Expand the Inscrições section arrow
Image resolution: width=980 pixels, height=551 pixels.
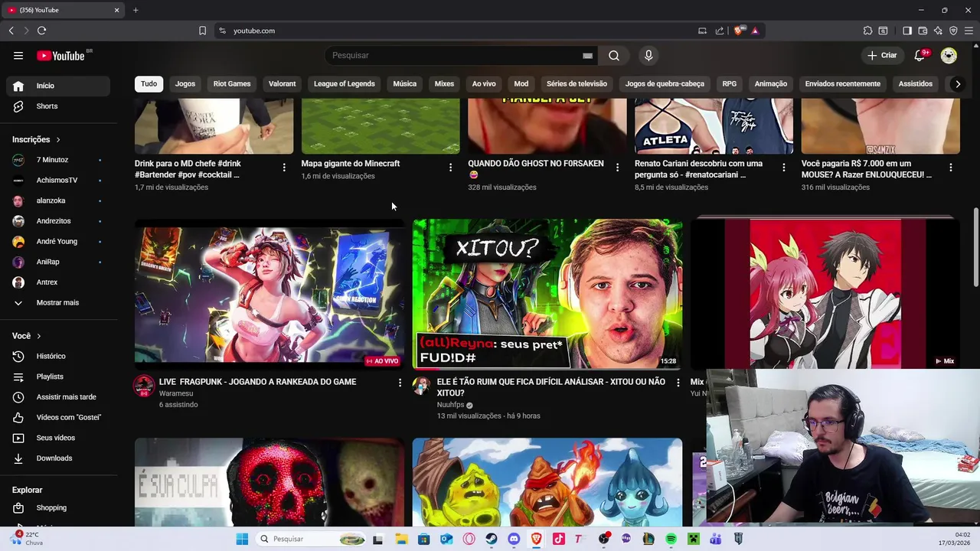point(57,139)
